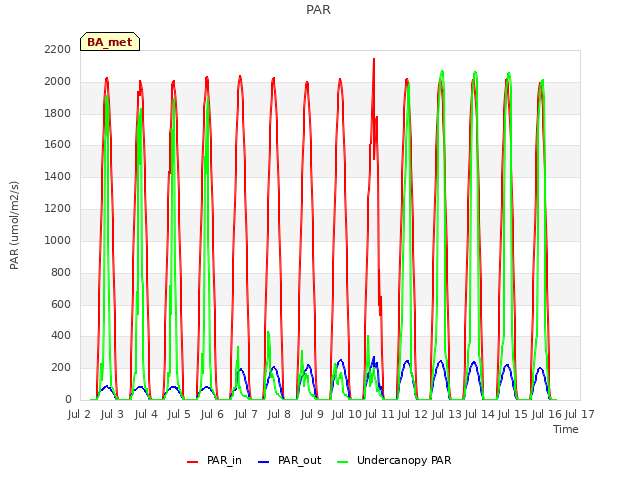Toggle the PAR_out legend entry
The height and width of the screenshot is (480, 640).
pyautogui.click(x=289, y=460)
